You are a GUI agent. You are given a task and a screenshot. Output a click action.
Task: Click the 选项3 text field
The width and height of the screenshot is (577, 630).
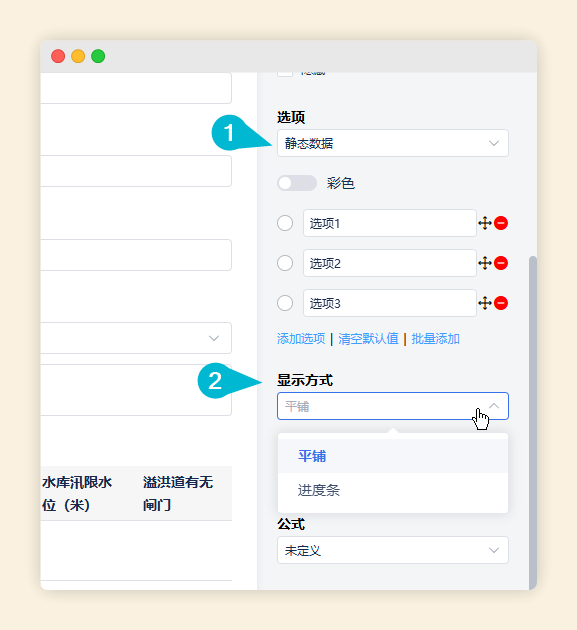tap(390, 303)
